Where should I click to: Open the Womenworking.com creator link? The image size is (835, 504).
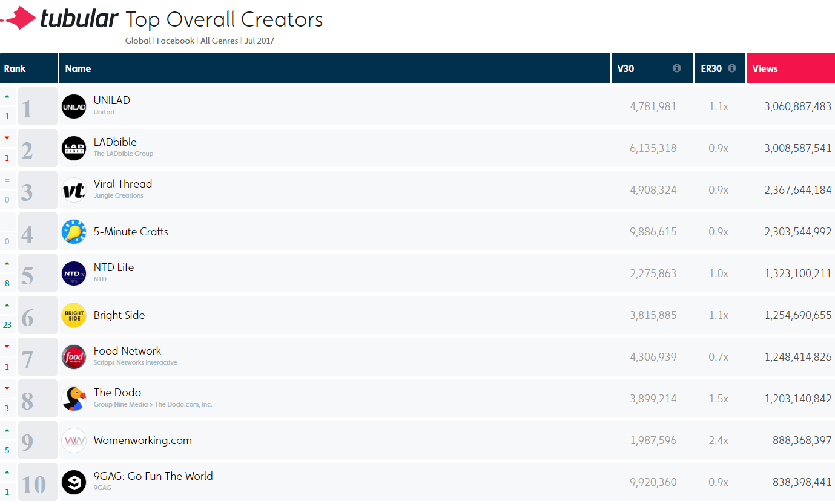143,440
